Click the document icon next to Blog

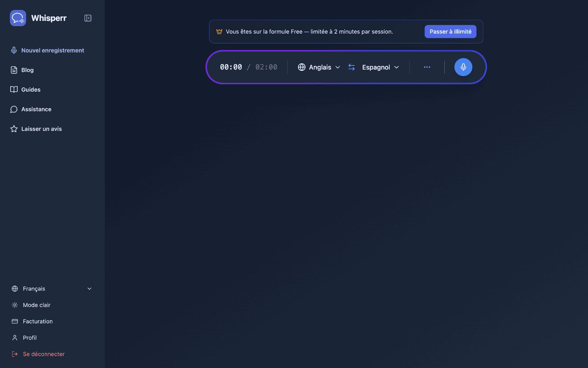[14, 70]
